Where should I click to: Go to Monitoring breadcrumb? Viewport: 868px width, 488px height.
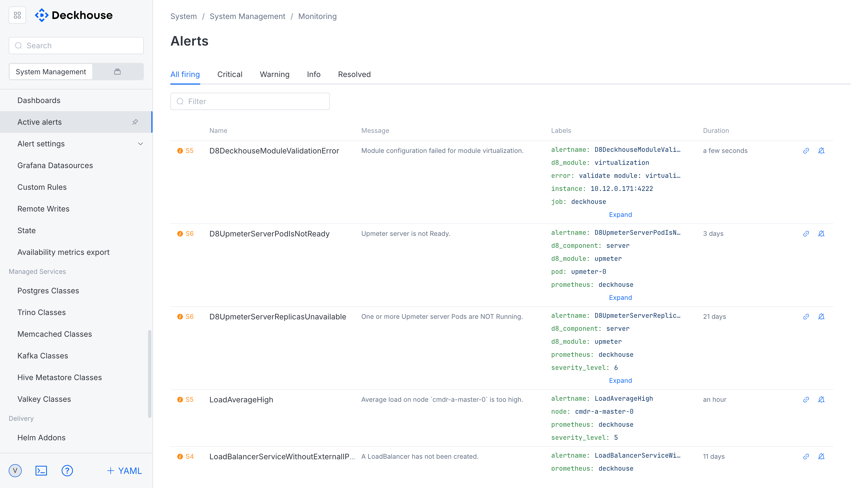(317, 16)
